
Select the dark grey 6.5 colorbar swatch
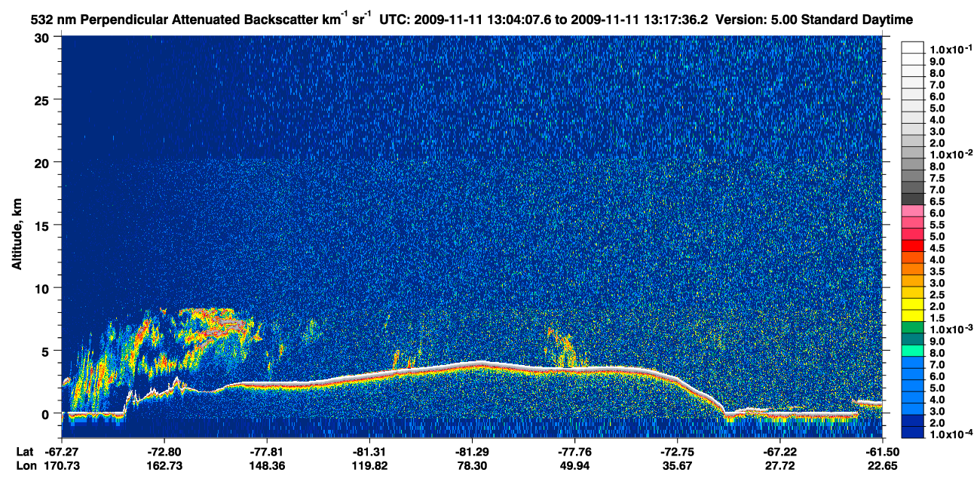(912, 200)
